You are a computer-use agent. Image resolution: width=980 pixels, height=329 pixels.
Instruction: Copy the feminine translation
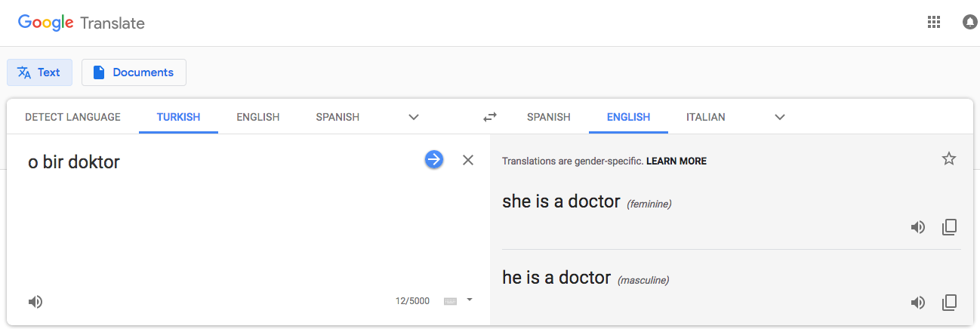pos(950,227)
